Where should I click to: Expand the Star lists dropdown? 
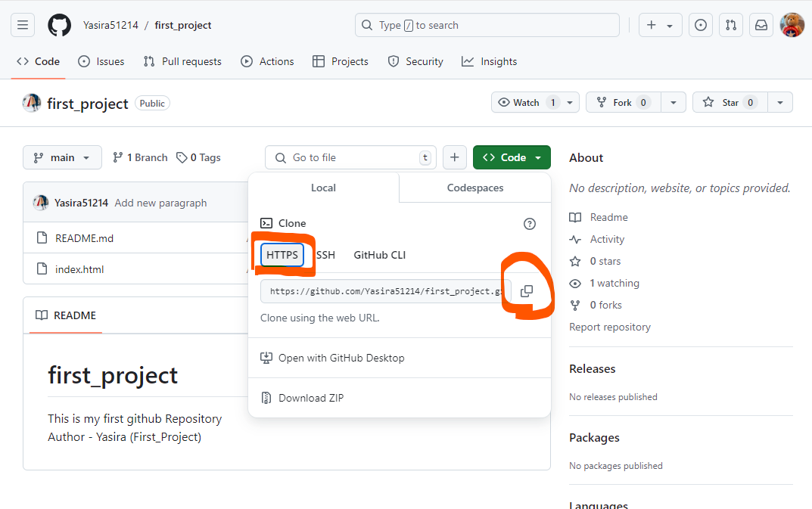point(780,103)
